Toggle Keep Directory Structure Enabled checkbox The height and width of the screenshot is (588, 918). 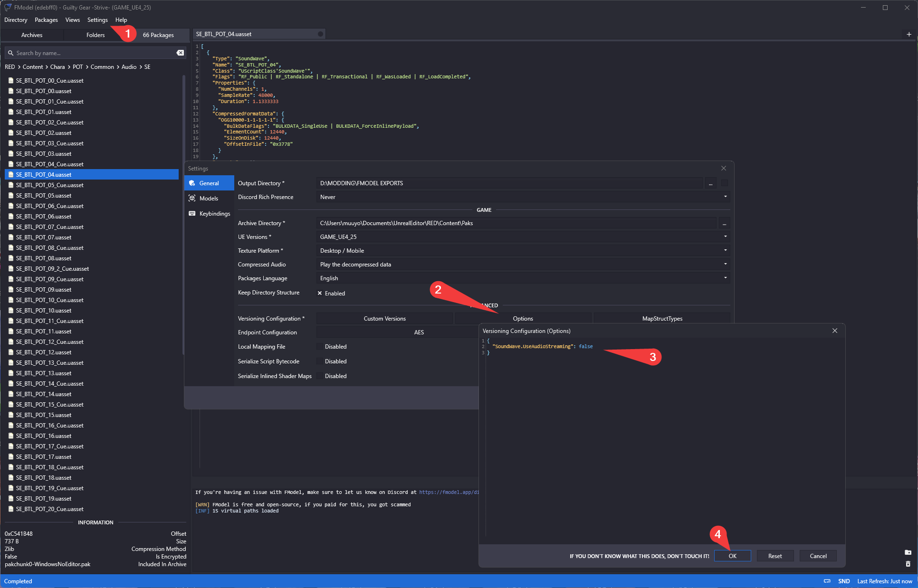320,293
